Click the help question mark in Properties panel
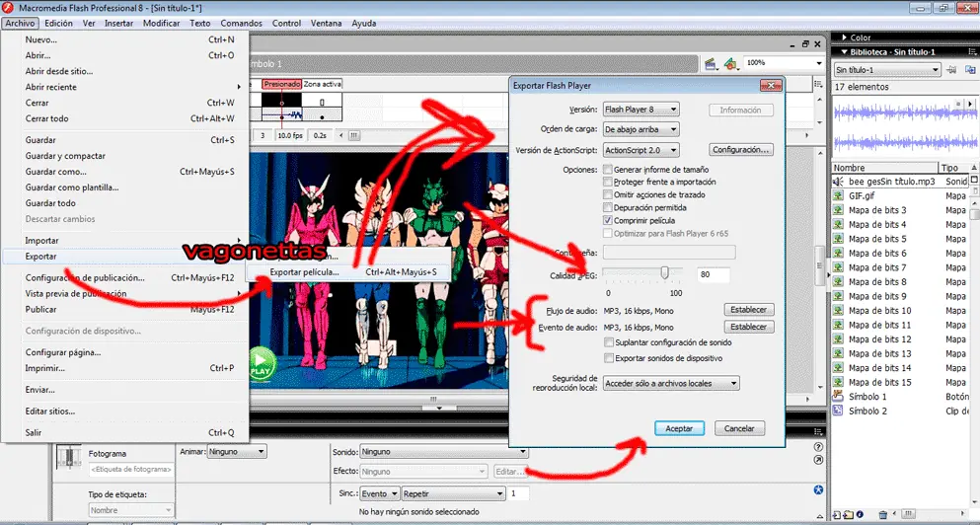The image size is (980, 525). (x=819, y=447)
